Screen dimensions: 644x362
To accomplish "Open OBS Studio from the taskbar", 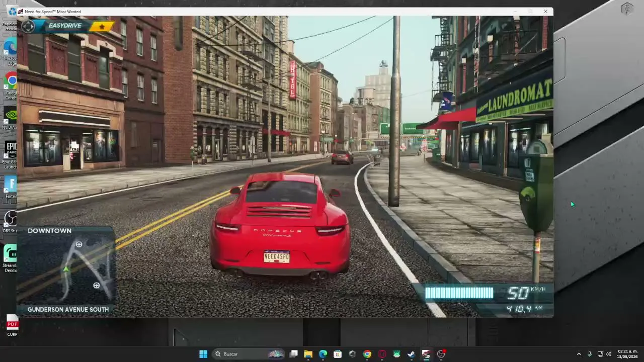I will [441, 354].
